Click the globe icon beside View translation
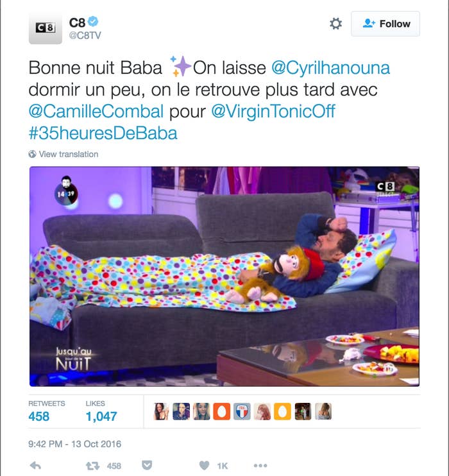449x476 pixels. 32,154
